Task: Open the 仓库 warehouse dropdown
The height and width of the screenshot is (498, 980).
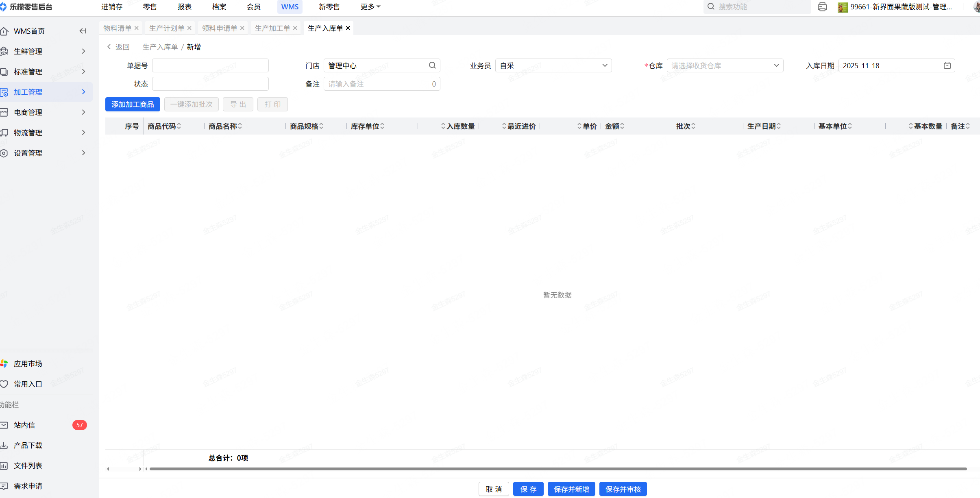Action: [725, 65]
